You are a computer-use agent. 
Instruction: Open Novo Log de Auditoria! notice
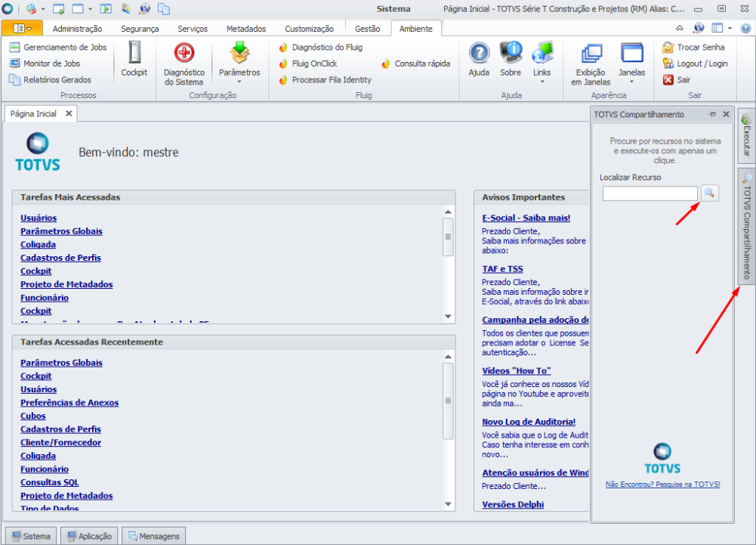coord(529,422)
